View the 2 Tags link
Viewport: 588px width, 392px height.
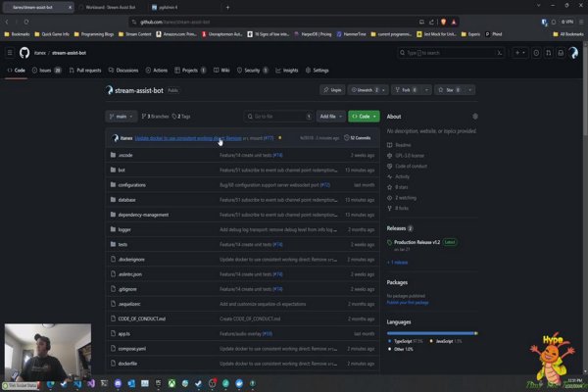[x=181, y=117]
